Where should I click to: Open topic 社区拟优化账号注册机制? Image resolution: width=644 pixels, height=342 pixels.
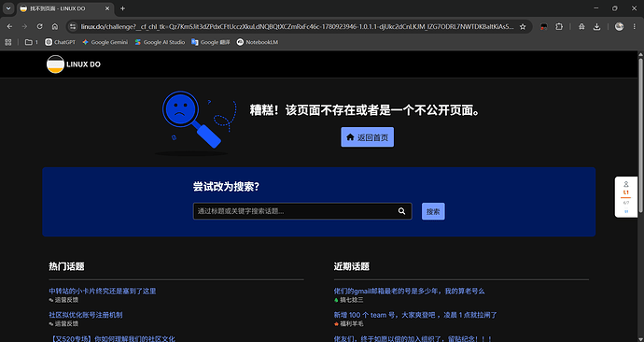click(86, 315)
